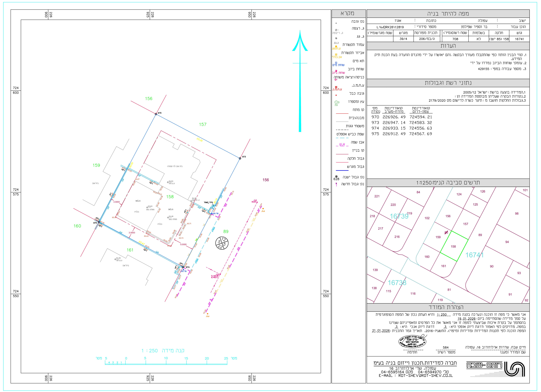Image resolution: width=541 pixels, height=392 pixels.
Task: Select boundary point marker 975
Action: (99, 222)
